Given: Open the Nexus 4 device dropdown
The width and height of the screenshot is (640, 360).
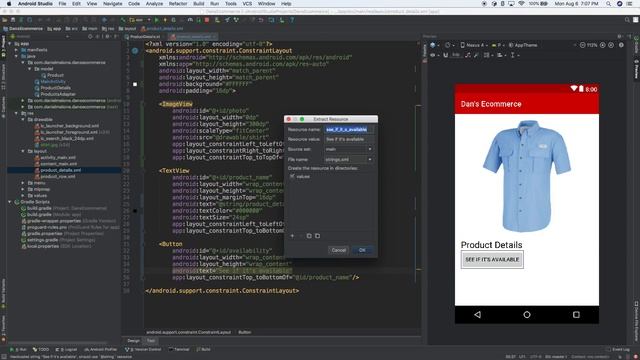Looking at the screenshot, I should pyautogui.click(x=474, y=45).
